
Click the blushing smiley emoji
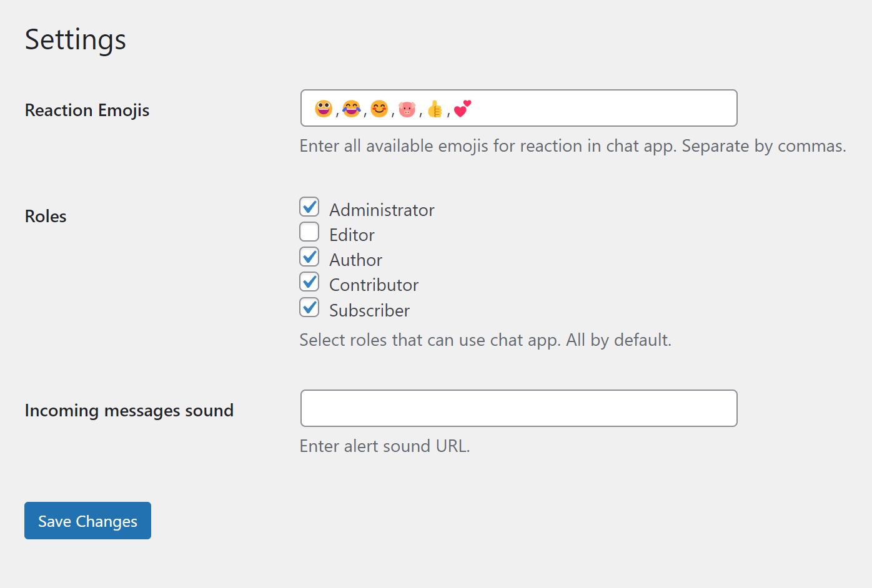pyautogui.click(x=379, y=109)
